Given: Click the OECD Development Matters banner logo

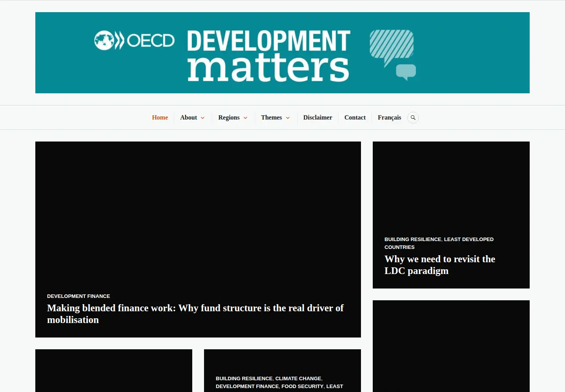Looking at the screenshot, I should click(x=282, y=53).
